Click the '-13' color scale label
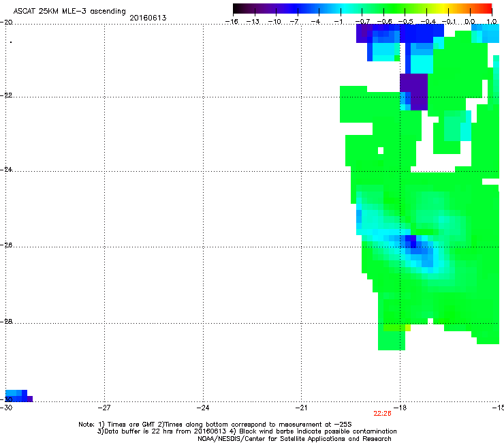This screenshot has width=504, height=443. click(253, 22)
